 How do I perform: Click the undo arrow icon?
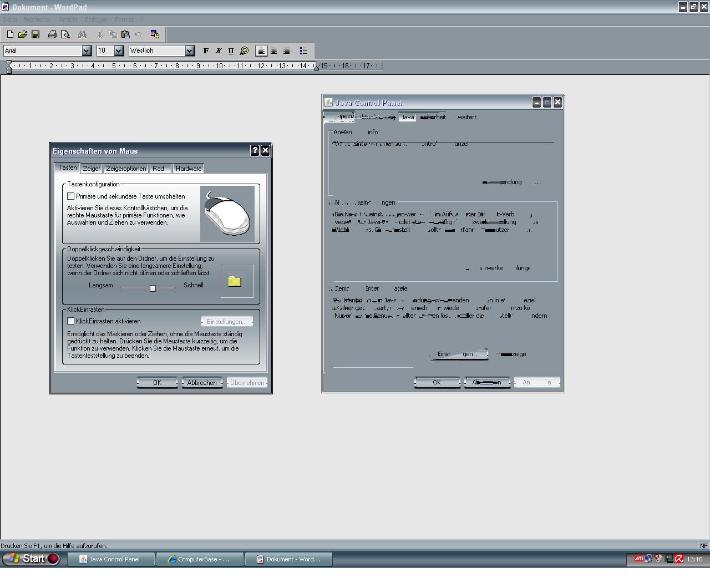138,34
